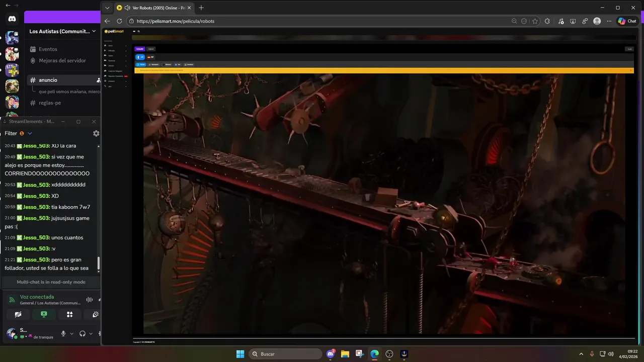644x362 pixels.
Task: Open Canal de Telegram sidebar link
Action: click(115, 71)
